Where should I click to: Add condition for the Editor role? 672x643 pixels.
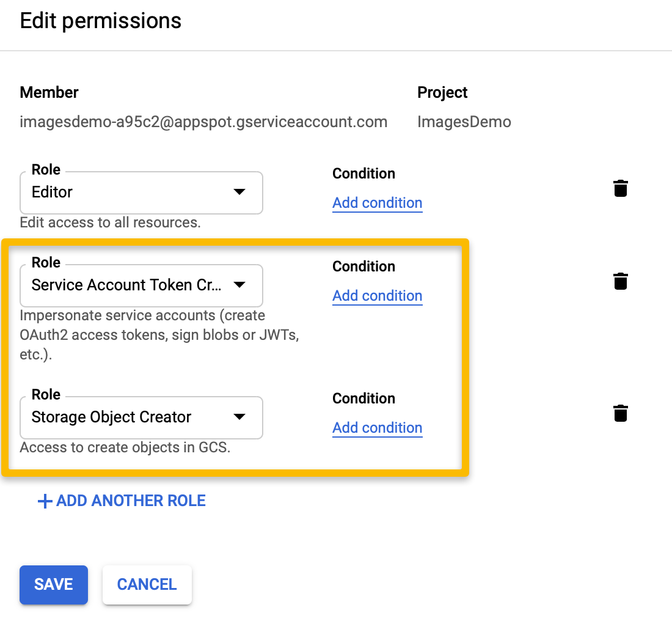(377, 203)
